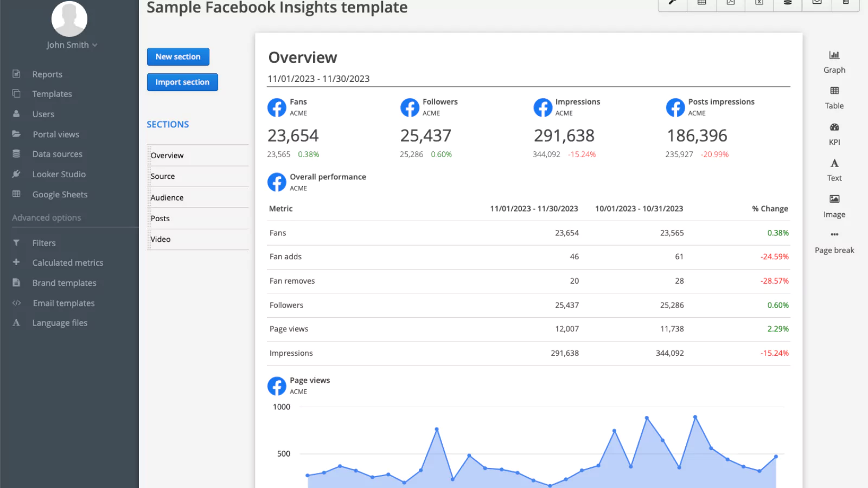Click the Fans value 23,654 KPI
The height and width of the screenshot is (488, 868).
(293, 136)
